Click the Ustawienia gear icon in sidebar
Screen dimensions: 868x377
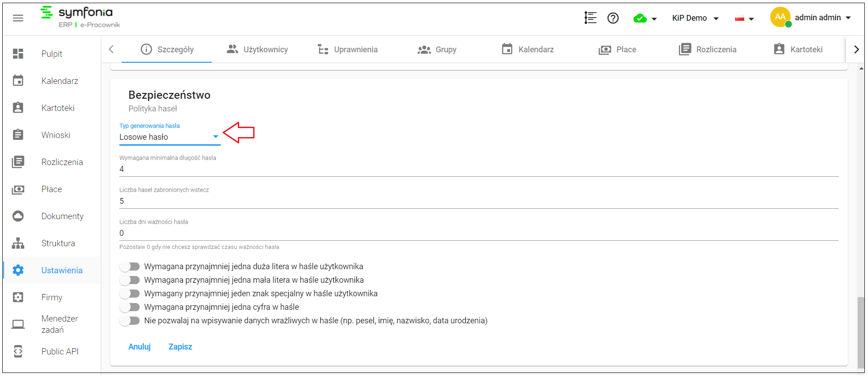pyautogui.click(x=18, y=270)
